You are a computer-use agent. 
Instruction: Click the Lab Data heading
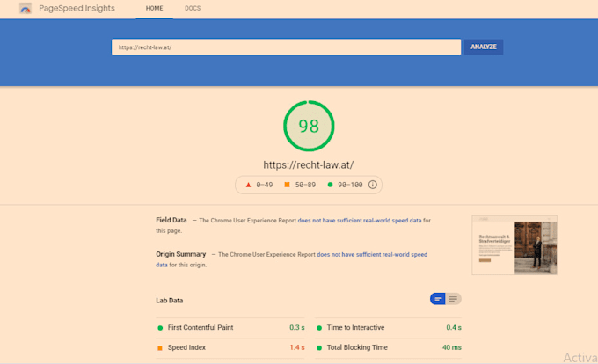pyautogui.click(x=170, y=301)
